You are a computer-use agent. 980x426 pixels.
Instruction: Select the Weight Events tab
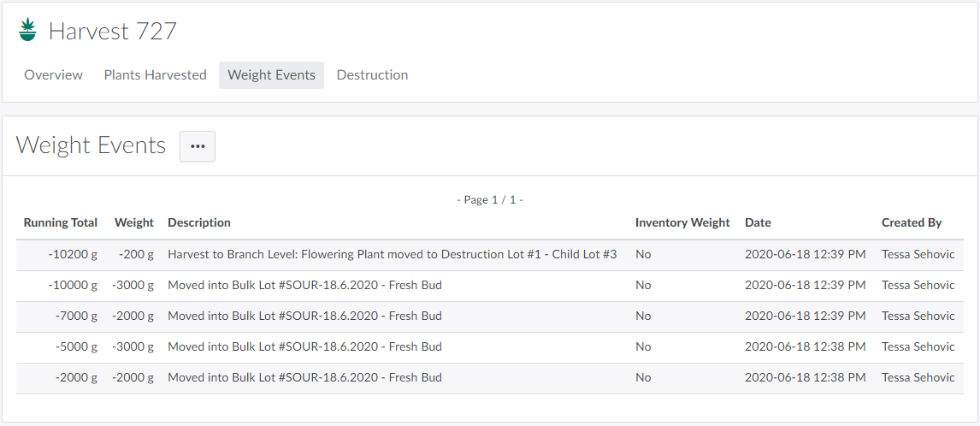click(x=271, y=75)
